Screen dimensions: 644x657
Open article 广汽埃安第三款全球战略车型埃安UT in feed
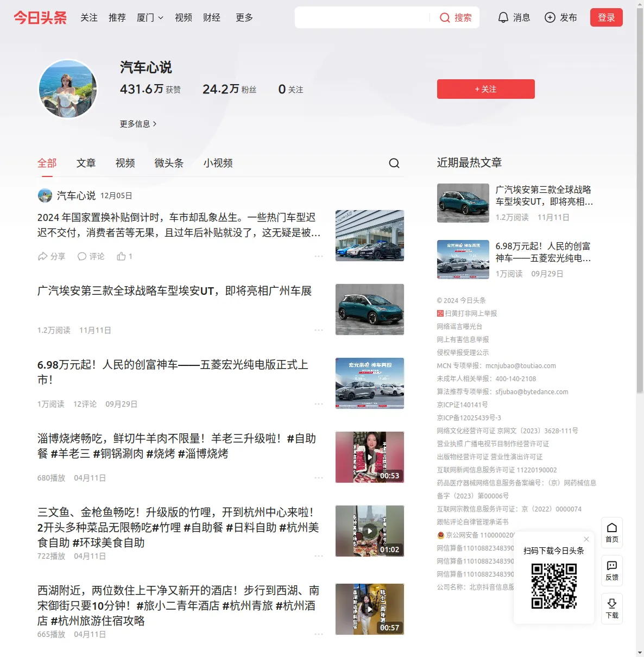coord(174,291)
